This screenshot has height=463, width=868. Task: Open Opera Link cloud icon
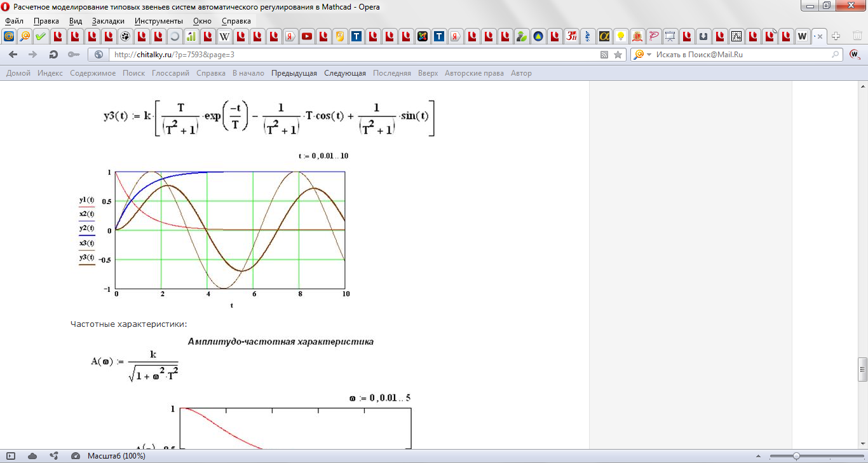(x=32, y=456)
